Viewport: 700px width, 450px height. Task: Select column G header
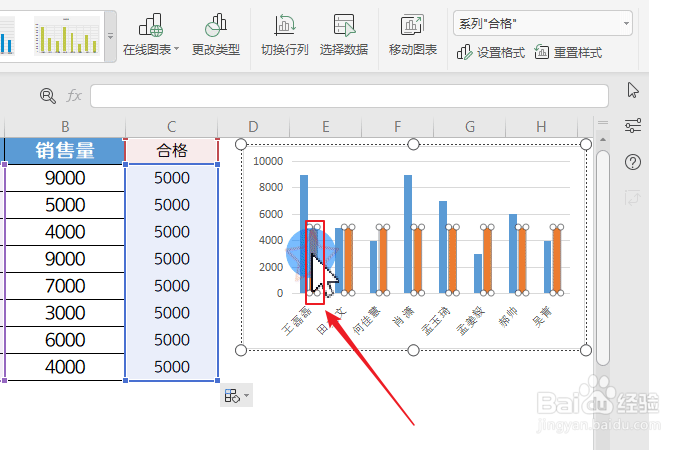pyautogui.click(x=470, y=127)
